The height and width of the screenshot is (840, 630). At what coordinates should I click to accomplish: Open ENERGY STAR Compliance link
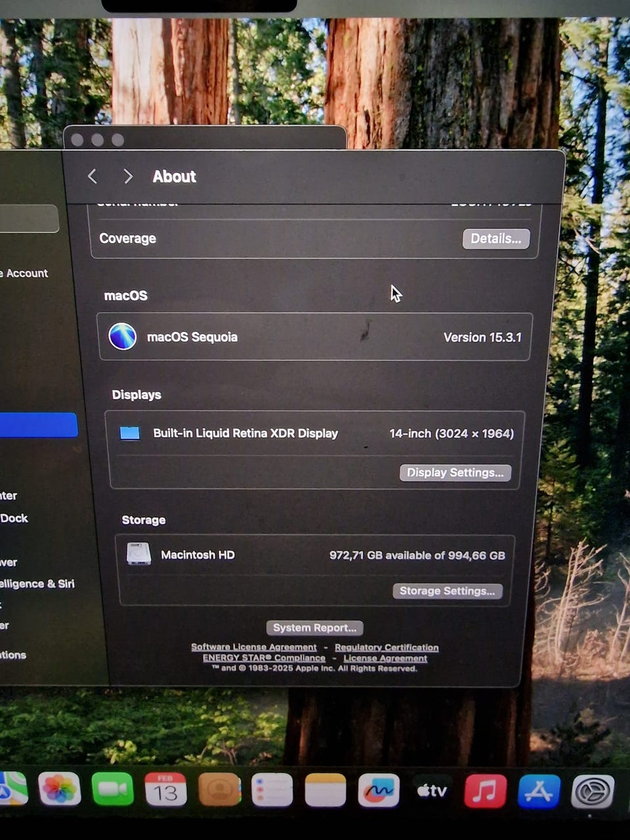click(x=264, y=658)
